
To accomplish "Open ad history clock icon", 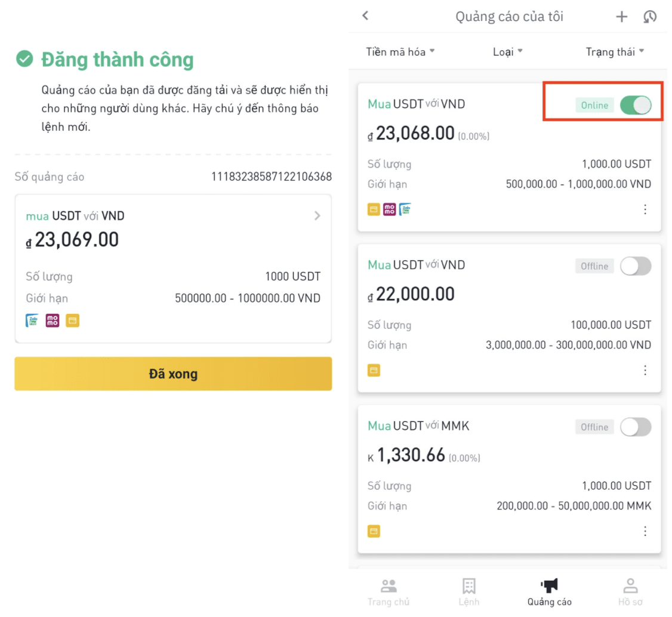I will tap(650, 17).
